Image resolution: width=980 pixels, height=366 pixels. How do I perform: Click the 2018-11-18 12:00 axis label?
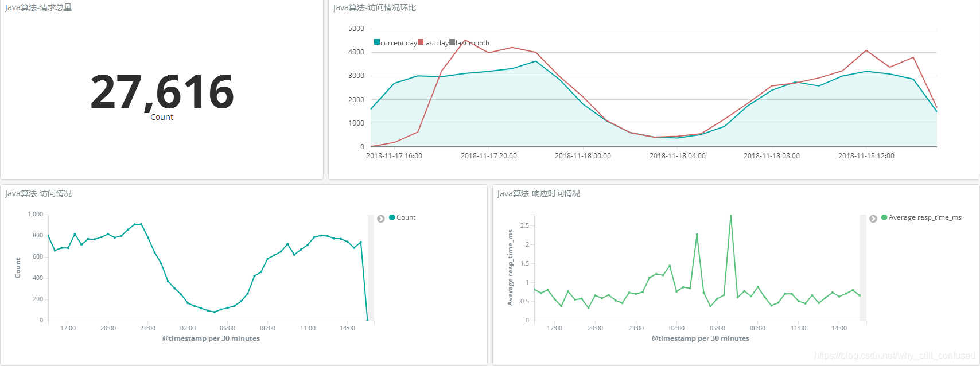coord(866,156)
